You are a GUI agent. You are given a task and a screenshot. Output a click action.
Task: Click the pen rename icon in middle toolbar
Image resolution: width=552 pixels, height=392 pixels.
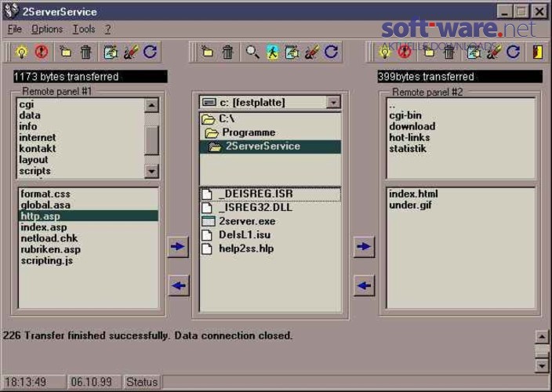pyautogui.click(x=311, y=53)
